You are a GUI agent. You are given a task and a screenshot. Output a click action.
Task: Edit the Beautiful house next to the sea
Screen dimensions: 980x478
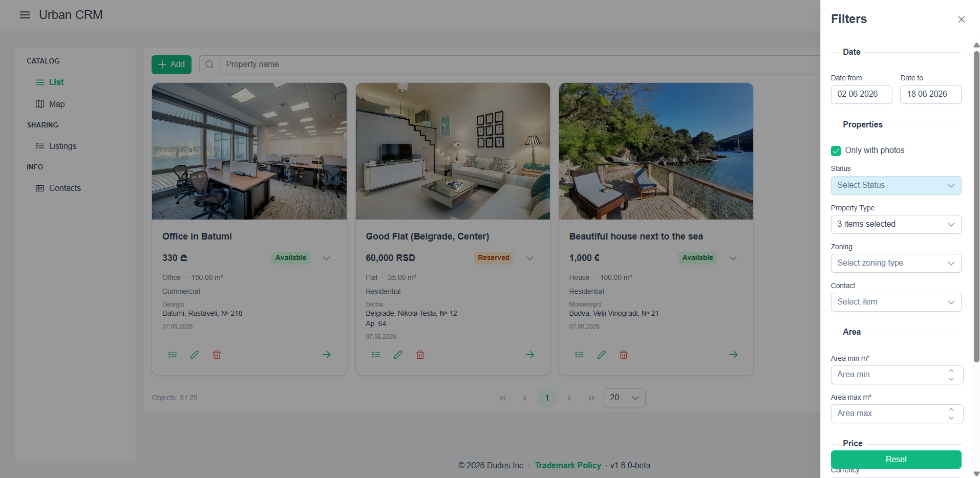coord(601,355)
